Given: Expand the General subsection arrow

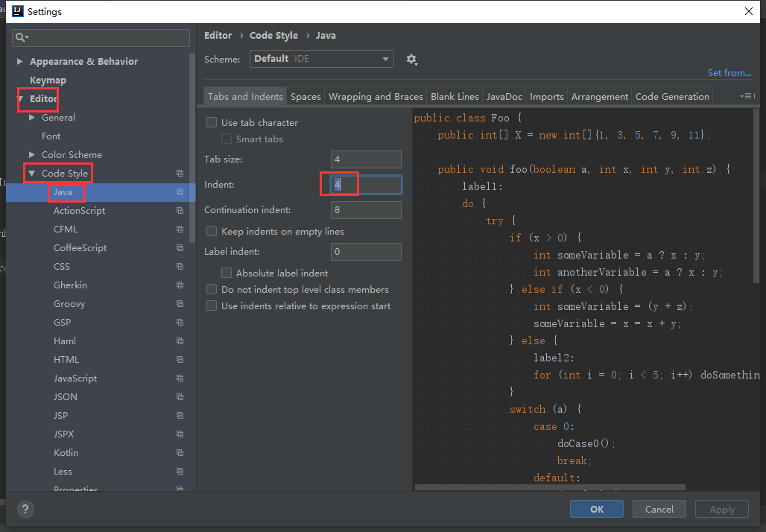Looking at the screenshot, I should (x=32, y=117).
